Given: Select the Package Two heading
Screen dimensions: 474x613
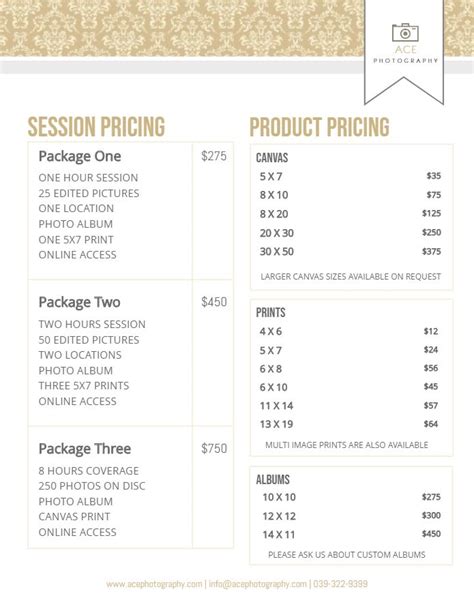Looking at the screenshot, I should [79, 302].
